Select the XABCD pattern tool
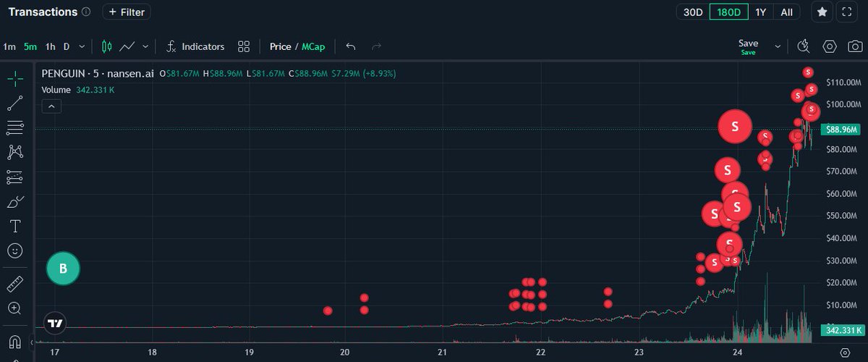Image resolution: width=868 pixels, height=362 pixels. [x=14, y=152]
